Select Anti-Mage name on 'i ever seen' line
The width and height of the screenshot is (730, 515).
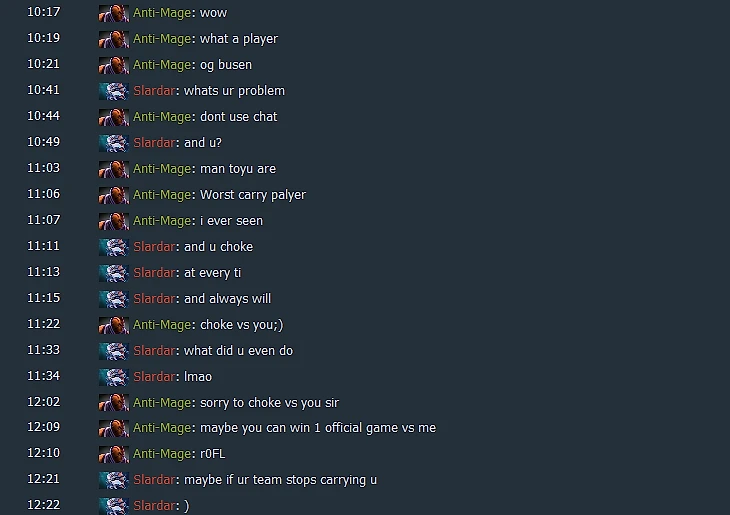pyautogui.click(x=162, y=221)
